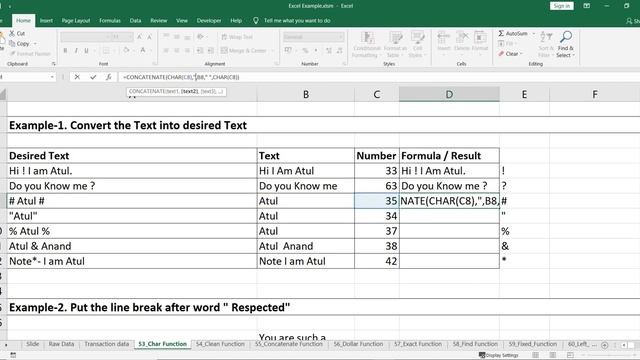Toggle Italic formatting
This screenshot has height=360, width=640.
[x=76, y=51]
